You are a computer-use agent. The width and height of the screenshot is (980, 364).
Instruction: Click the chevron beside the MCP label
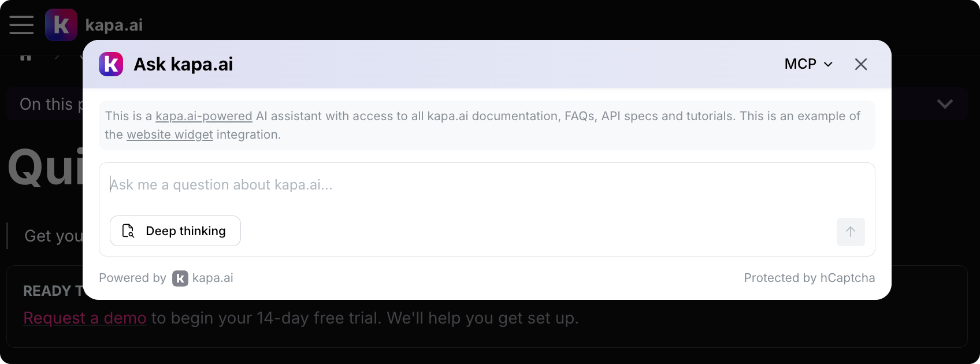click(829, 64)
